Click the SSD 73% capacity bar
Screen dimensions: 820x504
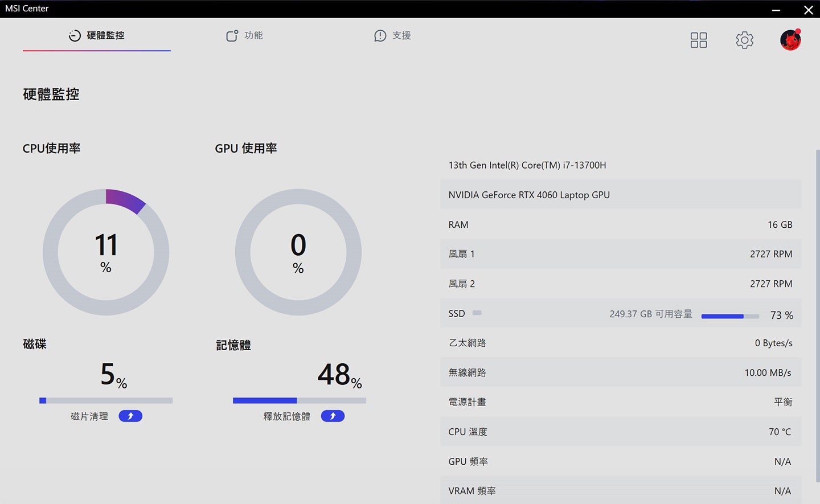[x=729, y=316]
